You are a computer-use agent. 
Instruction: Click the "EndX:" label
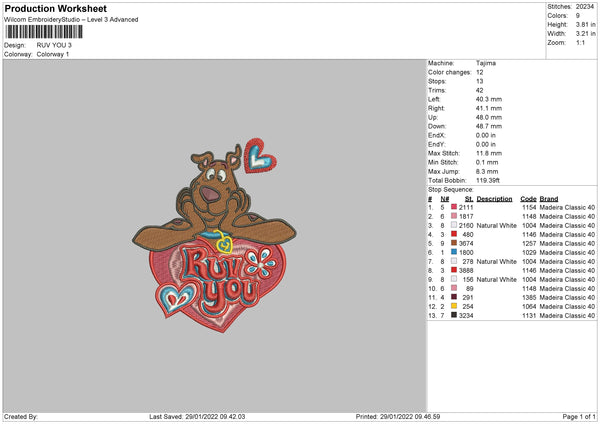pos(437,135)
